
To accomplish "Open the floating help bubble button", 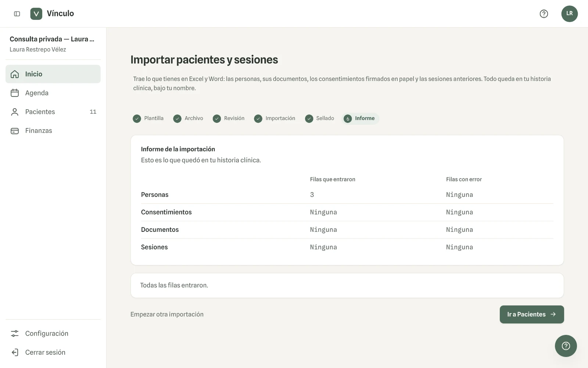I will pyautogui.click(x=566, y=346).
